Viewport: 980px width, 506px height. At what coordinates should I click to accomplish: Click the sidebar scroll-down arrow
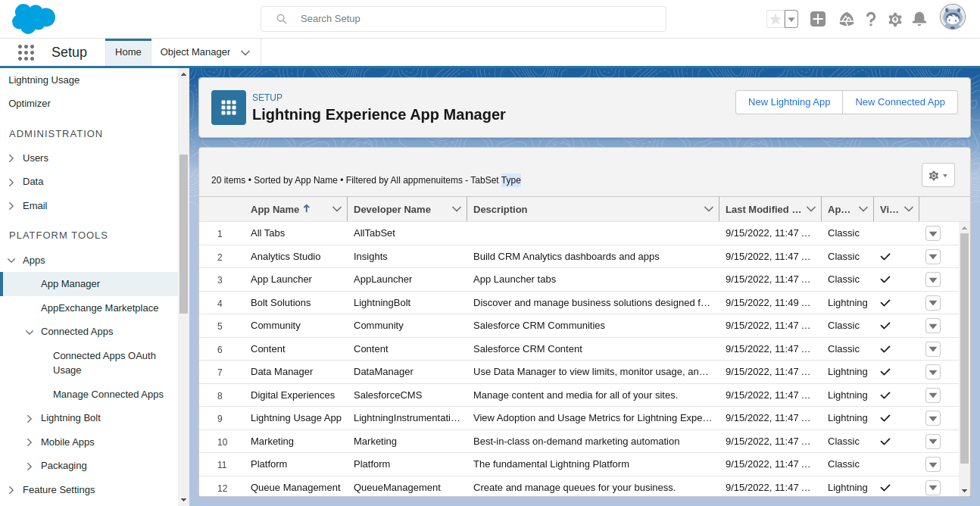[x=183, y=500]
